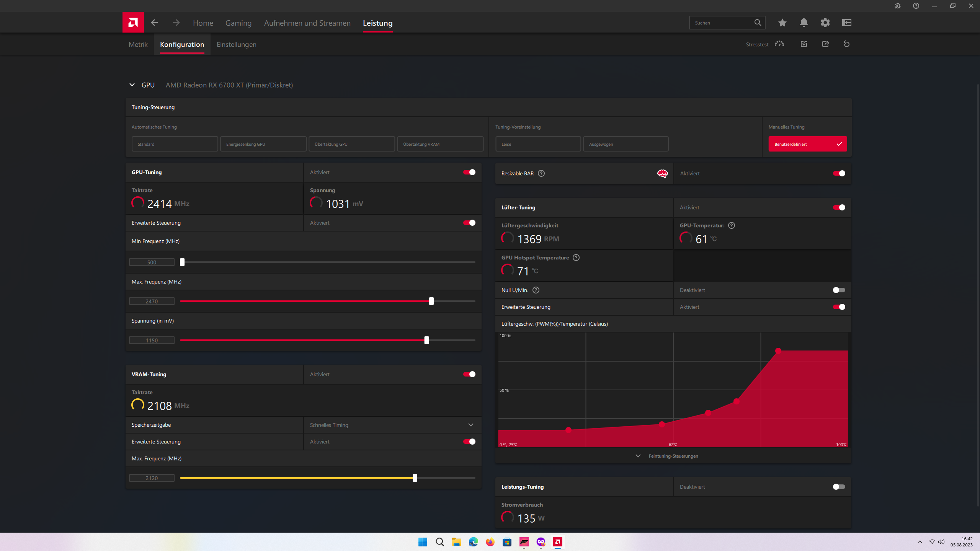Open notifications via the bell icon
The width and height of the screenshot is (980, 551).
[x=804, y=23]
